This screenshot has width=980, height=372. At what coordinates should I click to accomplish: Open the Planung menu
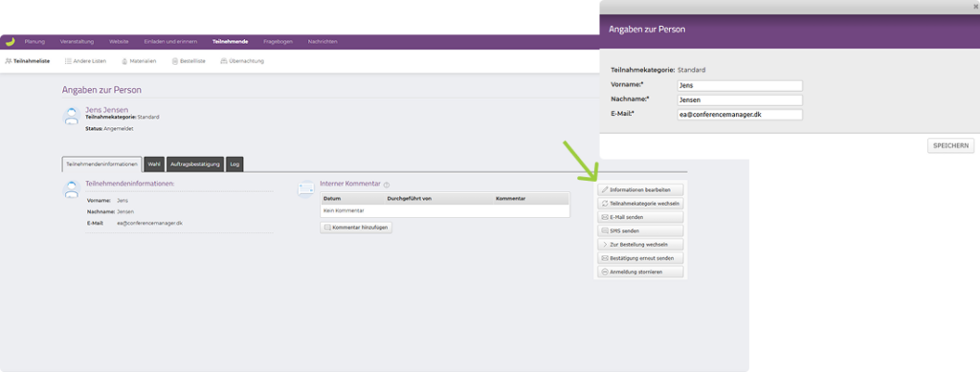34,42
